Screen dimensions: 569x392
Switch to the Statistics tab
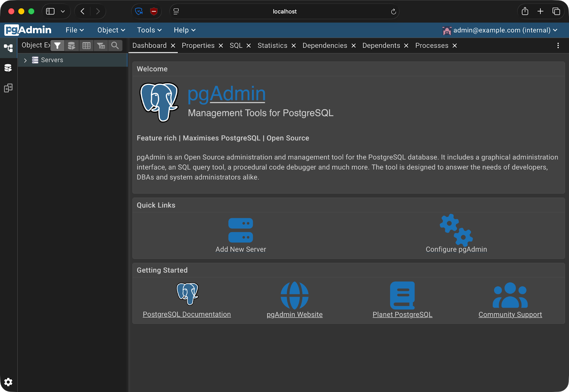(272, 46)
